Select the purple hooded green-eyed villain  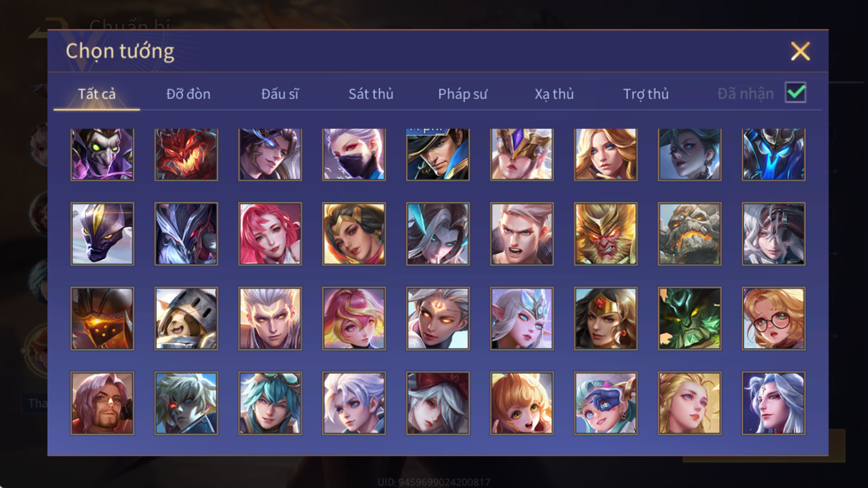pyautogui.click(x=102, y=154)
